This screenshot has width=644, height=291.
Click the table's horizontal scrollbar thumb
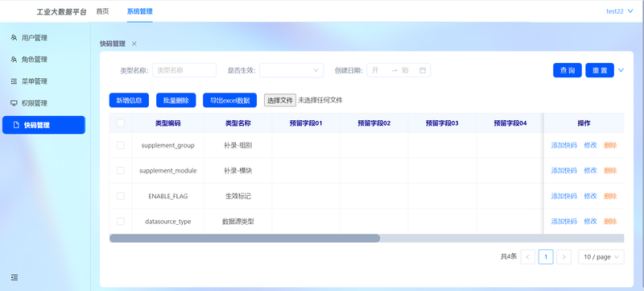pyautogui.click(x=245, y=239)
